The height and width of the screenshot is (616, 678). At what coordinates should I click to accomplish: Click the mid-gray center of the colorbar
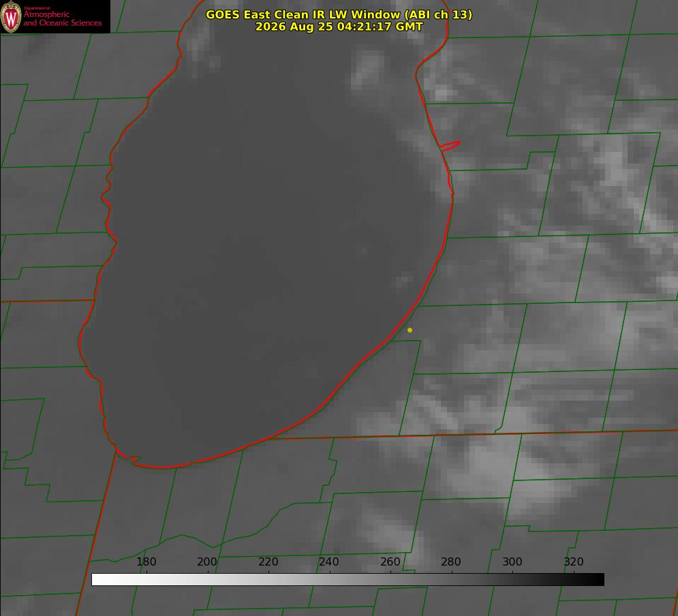point(348,580)
